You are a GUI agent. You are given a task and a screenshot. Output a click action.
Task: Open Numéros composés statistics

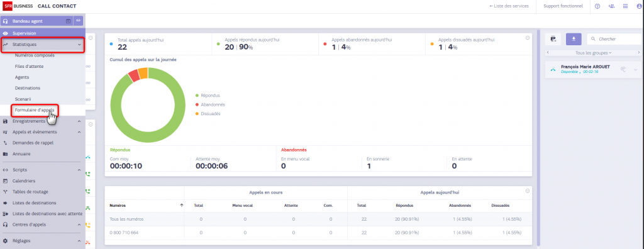pyautogui.click(x=35, y=55)
